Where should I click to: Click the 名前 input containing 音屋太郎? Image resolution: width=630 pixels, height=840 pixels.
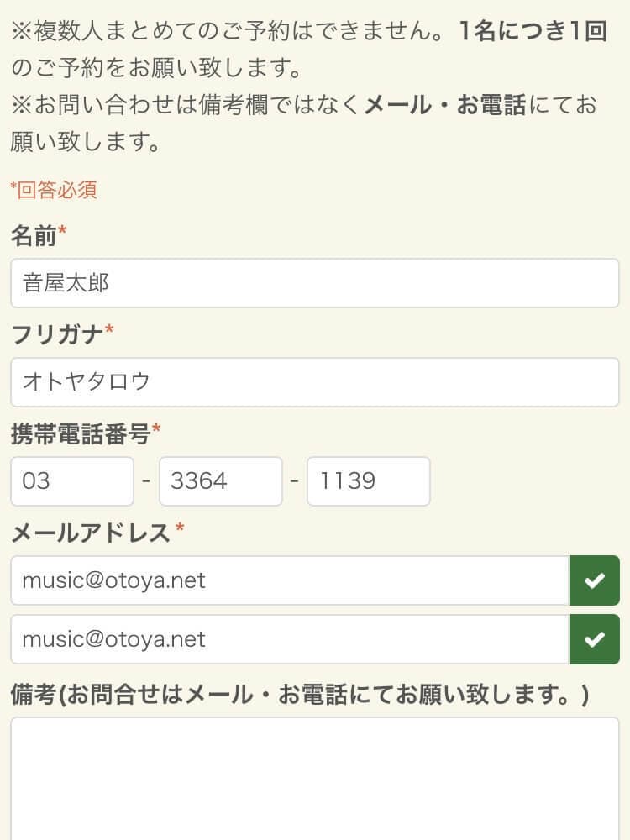314,283
